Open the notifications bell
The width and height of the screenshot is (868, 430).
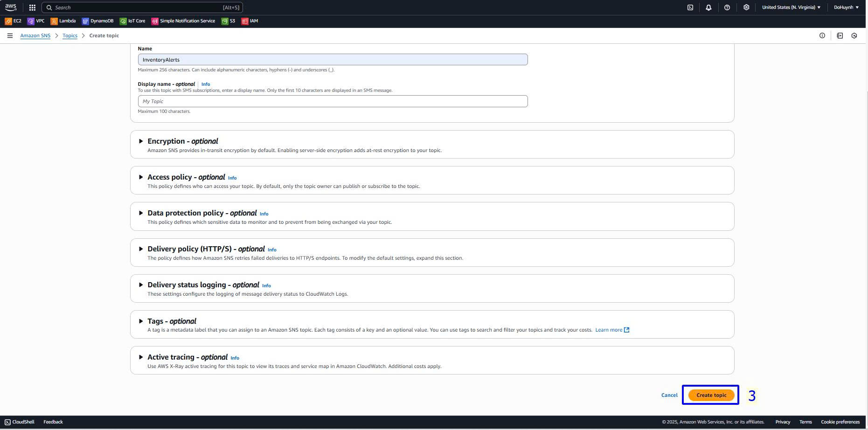(708, 7)
